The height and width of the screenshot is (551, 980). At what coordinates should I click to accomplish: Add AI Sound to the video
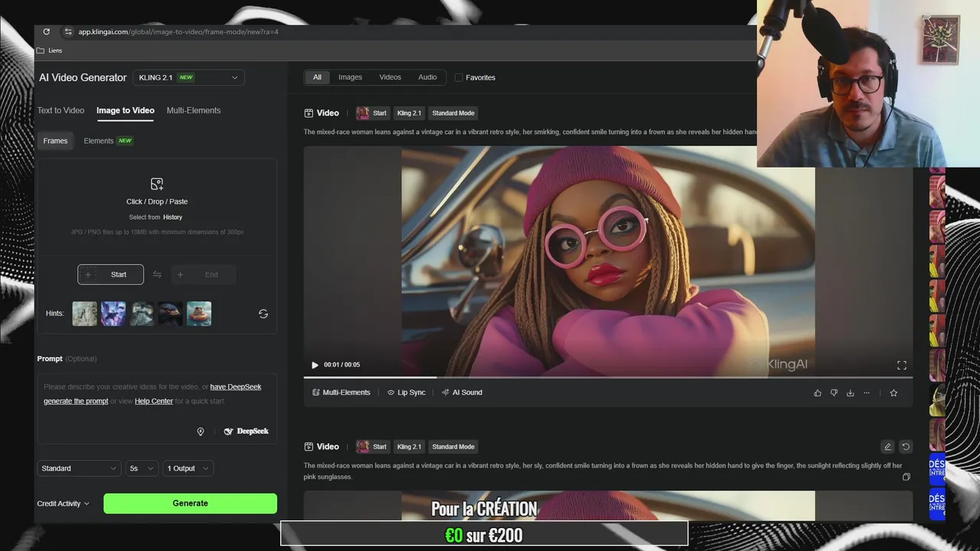click(x=462, y=393)
